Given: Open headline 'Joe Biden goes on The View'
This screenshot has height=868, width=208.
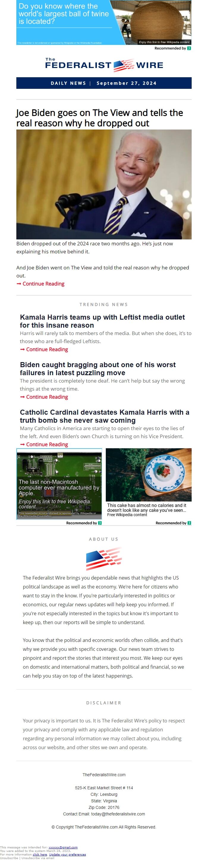Looking at the screenshot, I should coord(100,118).
